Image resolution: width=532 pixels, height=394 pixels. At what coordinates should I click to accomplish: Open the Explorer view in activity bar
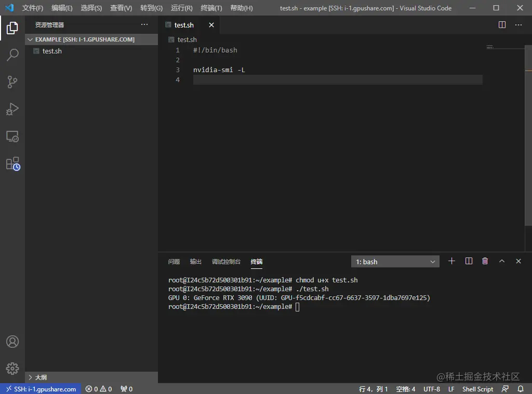pos(12,28)
